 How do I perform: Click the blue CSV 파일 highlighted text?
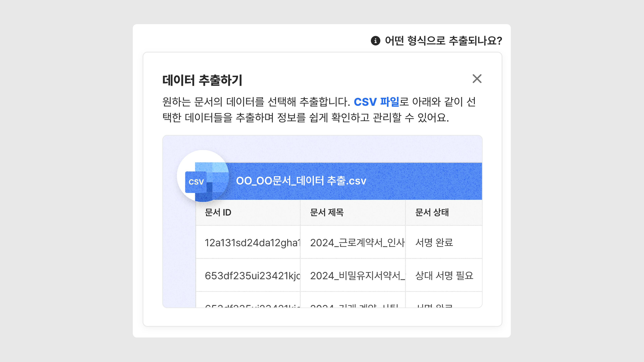(x=376, y=102)
